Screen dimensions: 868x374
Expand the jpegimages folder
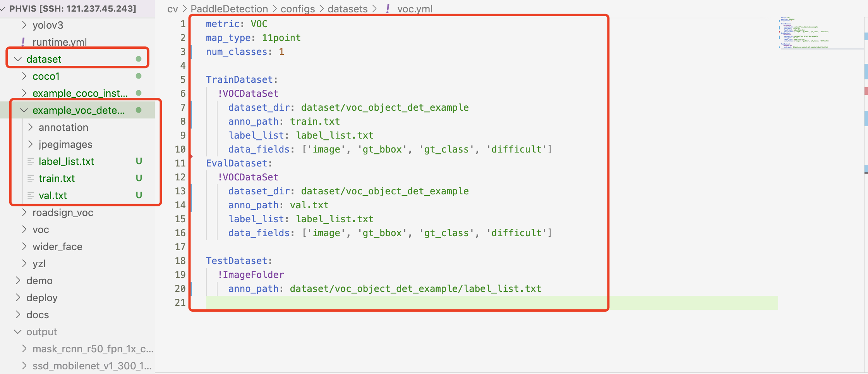tap(31, 144)
